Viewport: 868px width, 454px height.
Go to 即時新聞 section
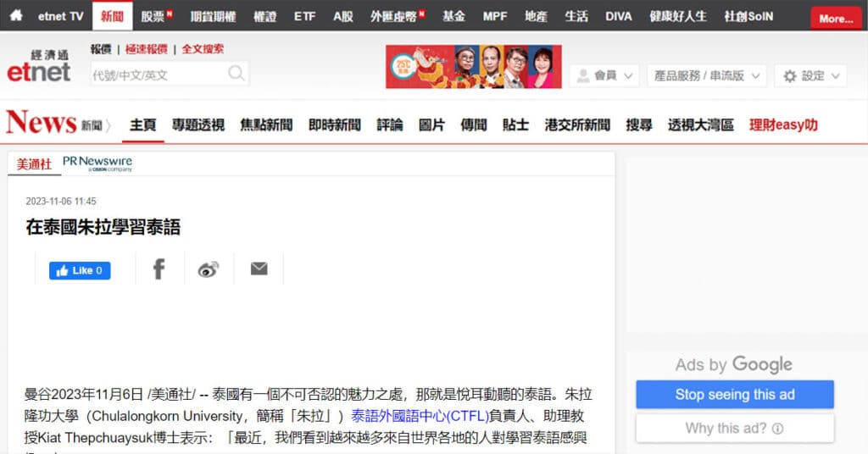[x=335, y=125]
